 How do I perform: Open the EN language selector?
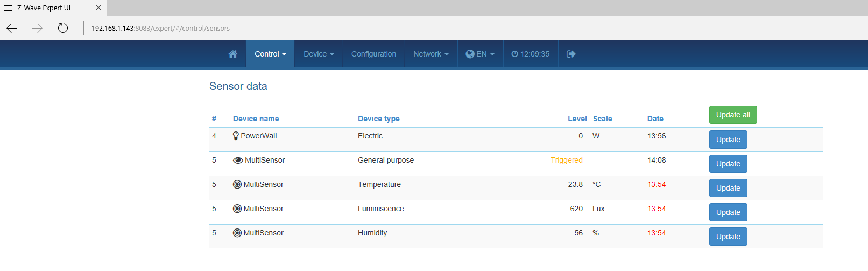(480, 54)
